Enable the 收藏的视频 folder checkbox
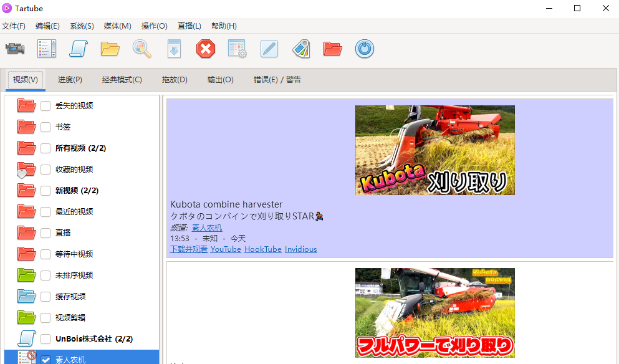 [x=46, y=170]
